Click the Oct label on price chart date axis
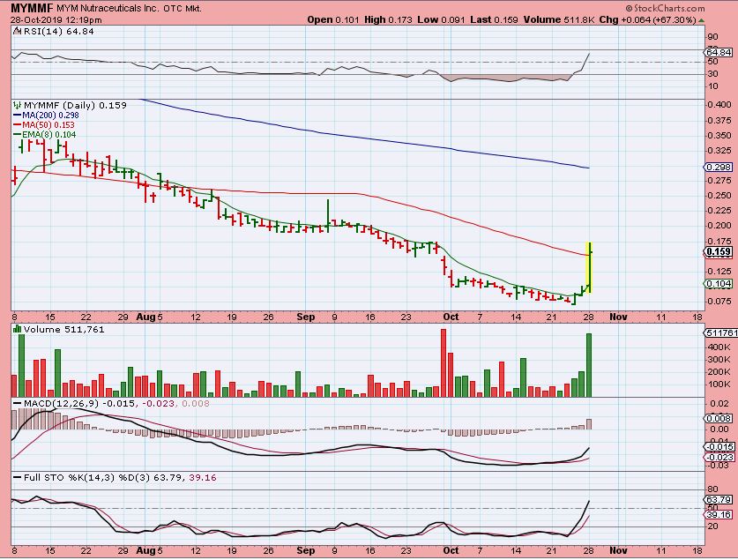Image resolution: width=738 pixels, height=560 pixels. click(x=451, y=317)
